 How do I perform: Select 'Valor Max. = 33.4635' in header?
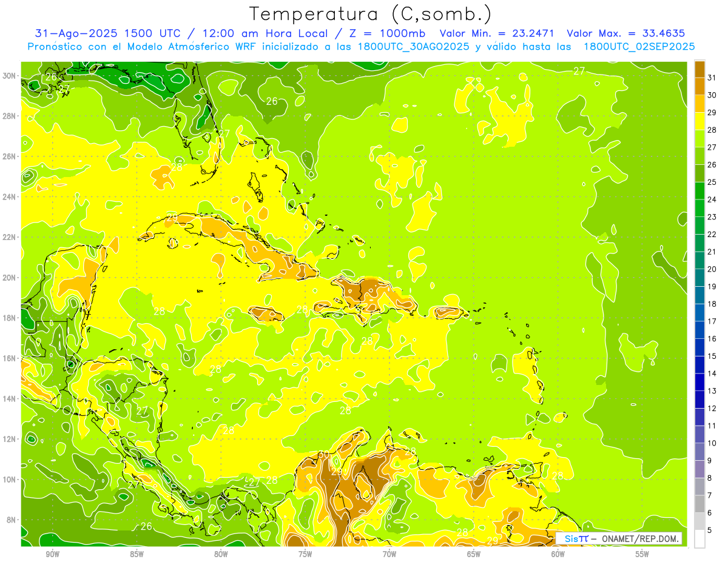coord(626,33)
